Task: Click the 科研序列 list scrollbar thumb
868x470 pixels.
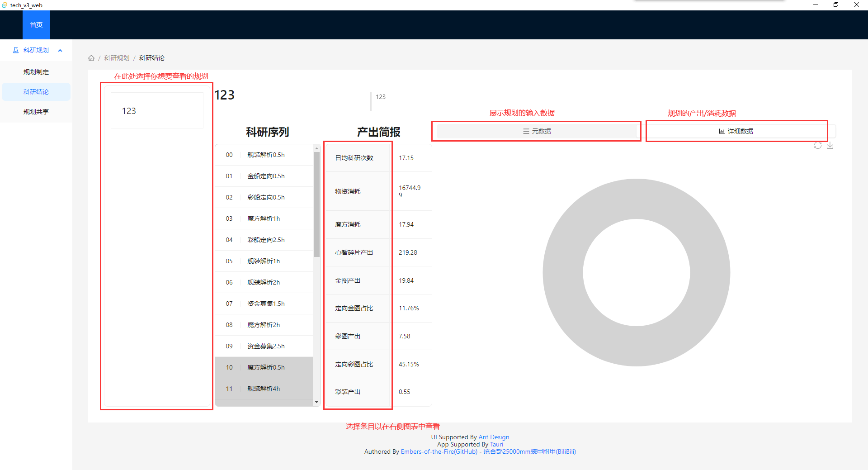Action: coord(316,204)
